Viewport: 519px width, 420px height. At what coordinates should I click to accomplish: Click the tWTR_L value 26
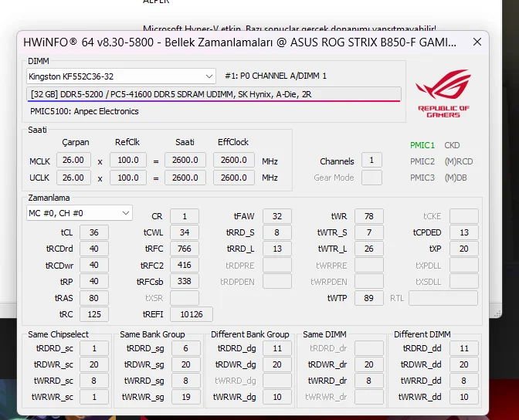(x=369, y=249)
